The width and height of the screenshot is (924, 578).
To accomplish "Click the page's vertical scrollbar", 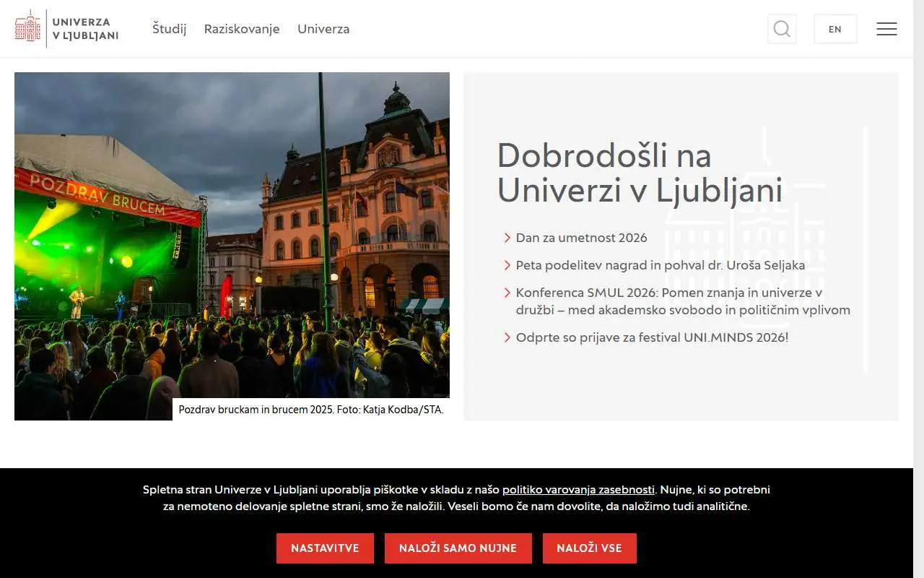I will 918,289.
